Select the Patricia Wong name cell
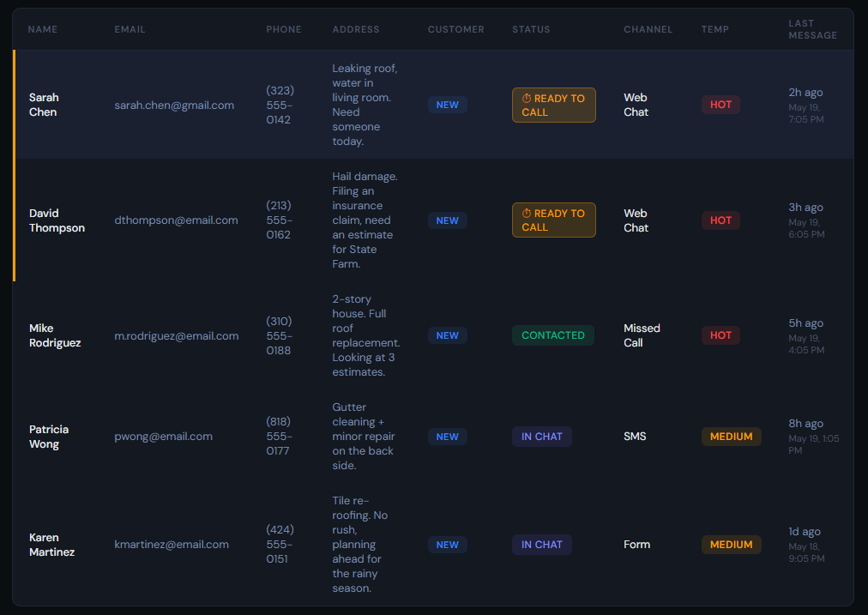The width and height of the screenshot is (868, 615). click(x=49, y=437)
